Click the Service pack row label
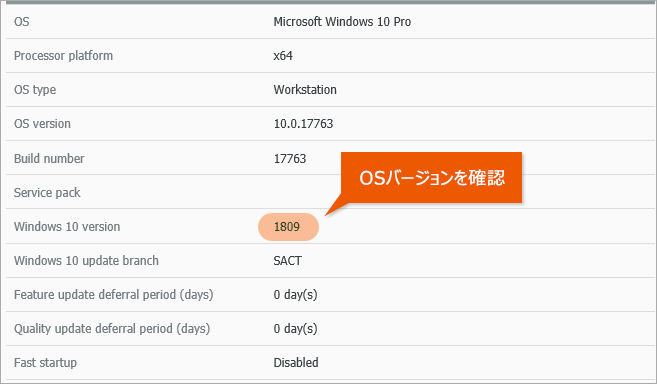Viewport: 657px width, 384px height. [x=47, y=193]
